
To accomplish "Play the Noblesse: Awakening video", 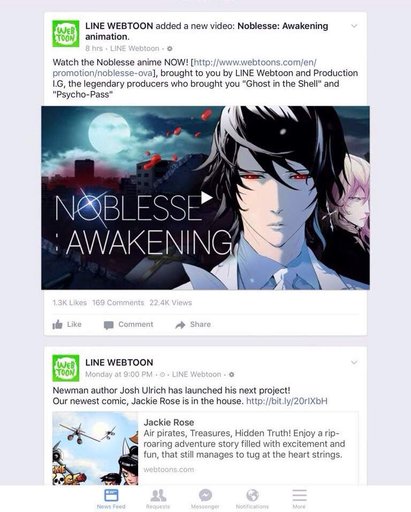I will coord(206,198).
